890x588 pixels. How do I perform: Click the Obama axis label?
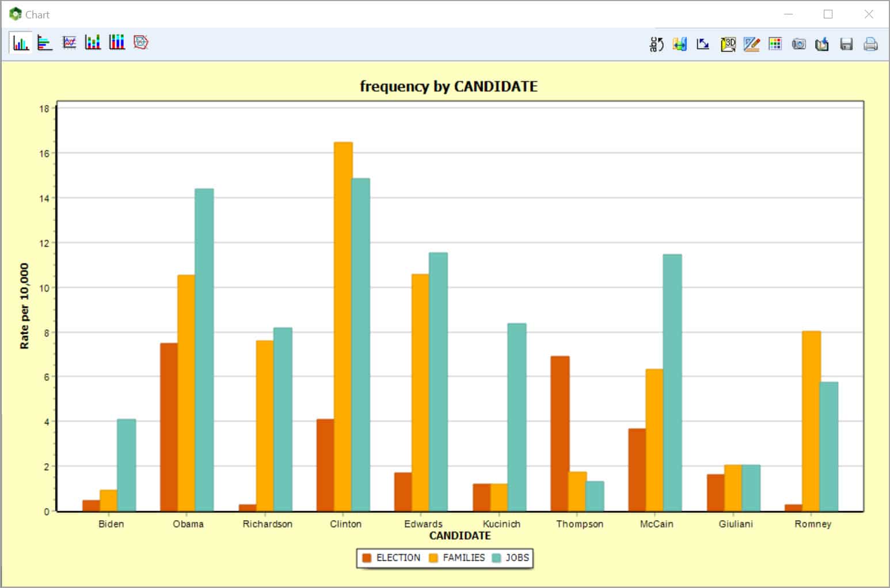tap(188, 524)
